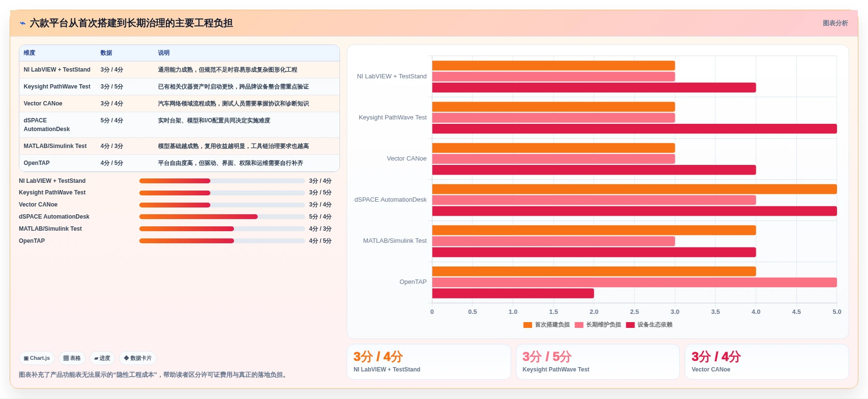Click the 4分 / 5分 value in table

112,163
